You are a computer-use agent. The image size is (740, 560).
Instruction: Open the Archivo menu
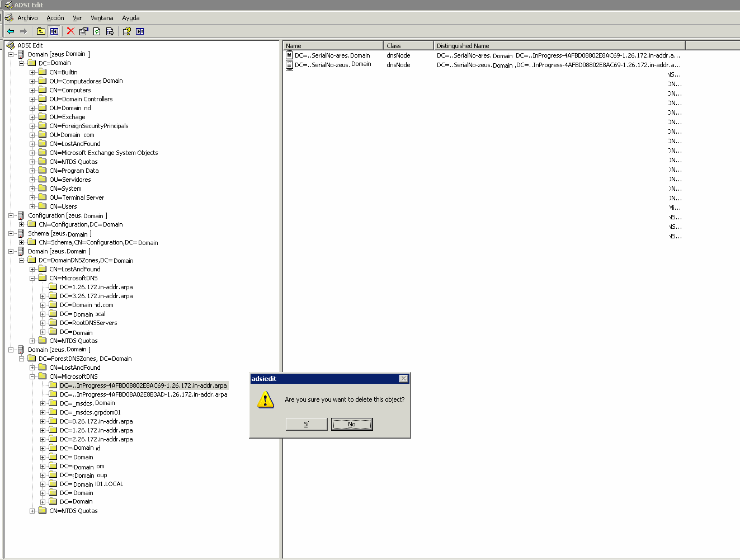(27, 18)
